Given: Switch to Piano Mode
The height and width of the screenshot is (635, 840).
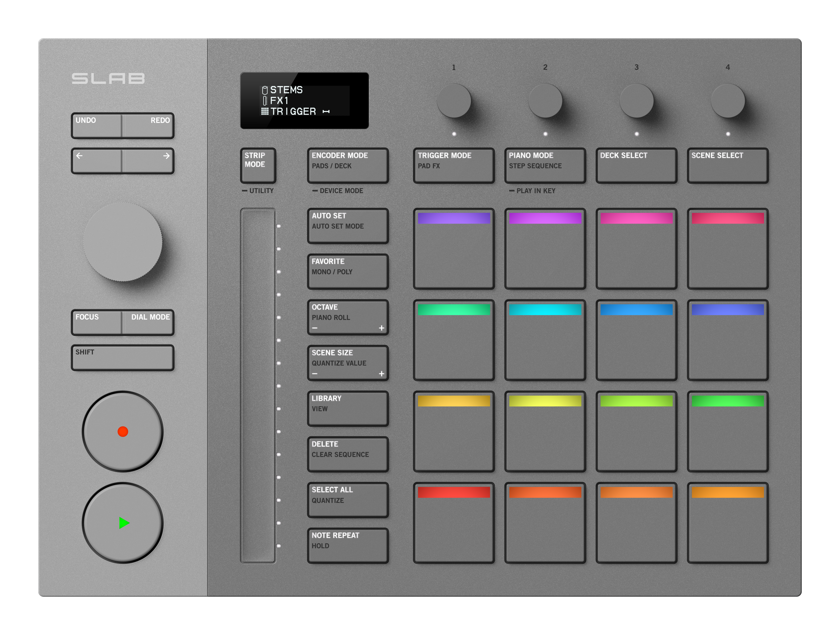Looking at the screenshot, I should (x=545, y=165).
